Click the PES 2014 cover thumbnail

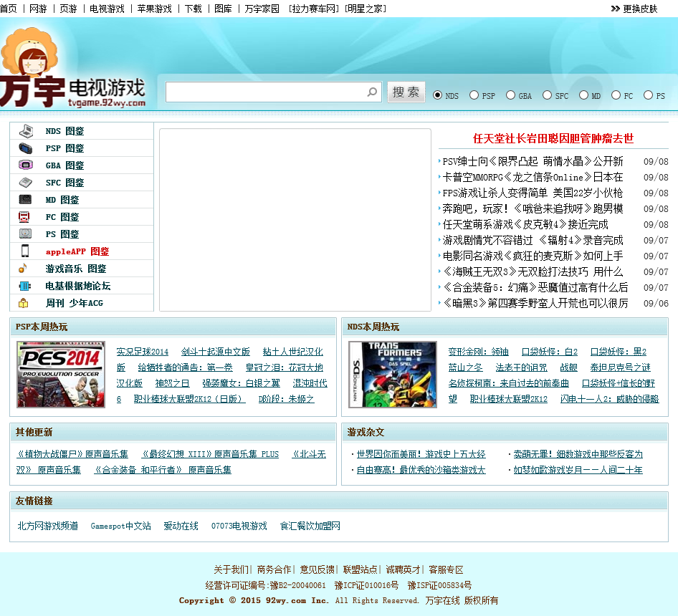(61, 375)
